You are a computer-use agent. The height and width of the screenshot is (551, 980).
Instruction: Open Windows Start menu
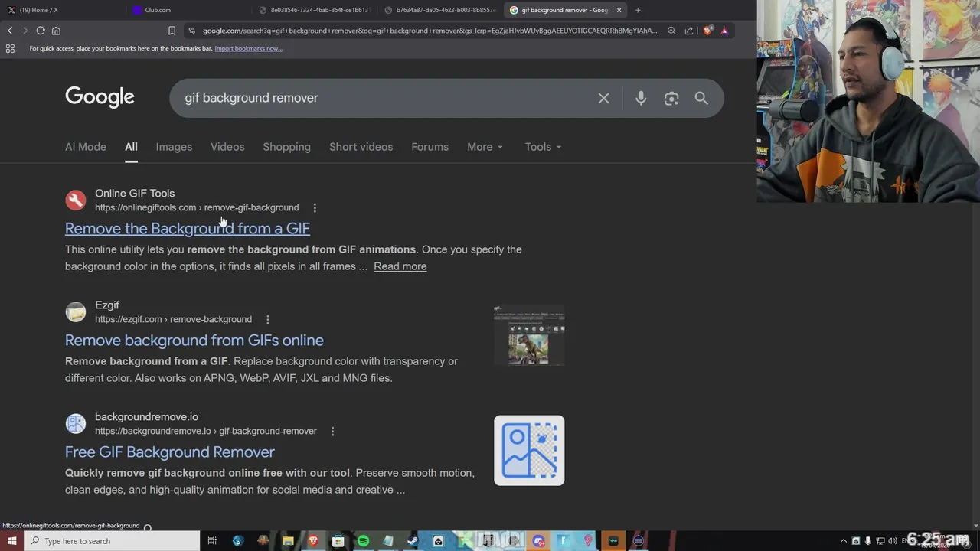tap(11, 541)
